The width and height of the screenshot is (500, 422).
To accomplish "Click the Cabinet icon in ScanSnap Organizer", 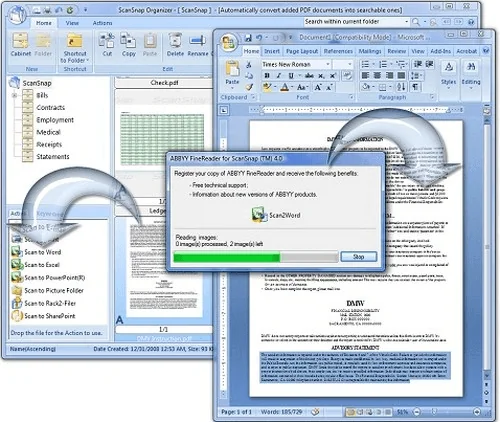I will 20,41.
